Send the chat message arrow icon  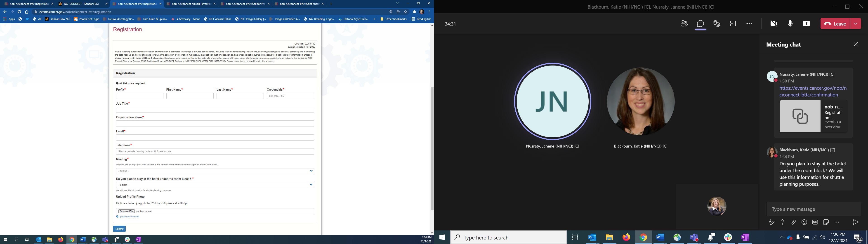click(855, 222)
